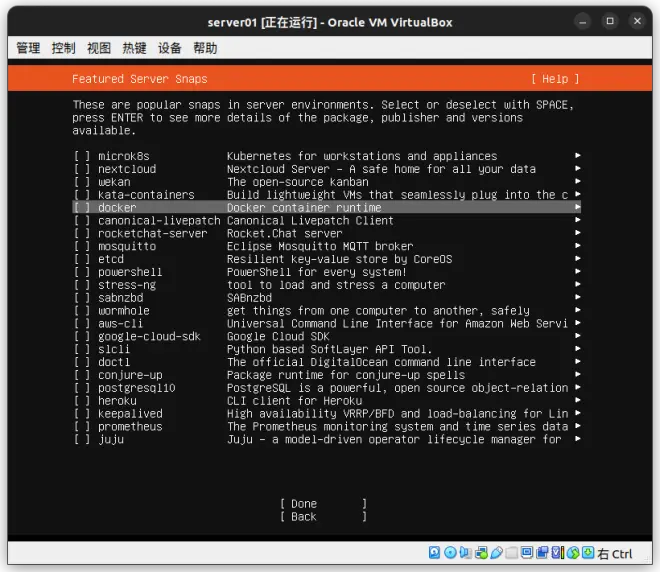Viewport: 660px width, 572px height.
Task: Toggle the prometheus checkbox
Action: [82, 427]
